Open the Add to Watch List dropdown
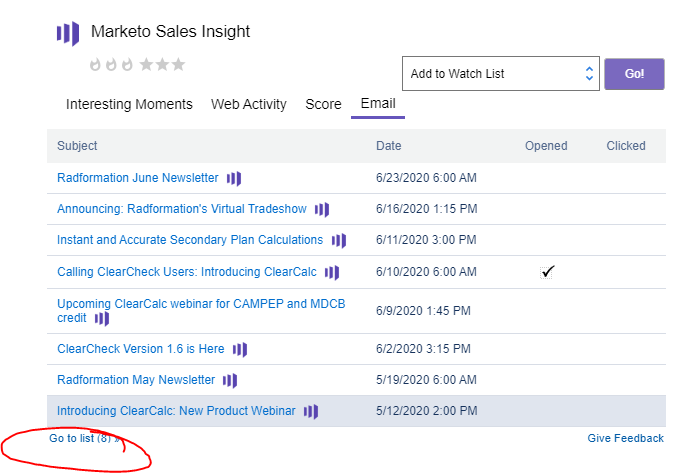Viewport: 694px width, 475px height. (498, 74)
